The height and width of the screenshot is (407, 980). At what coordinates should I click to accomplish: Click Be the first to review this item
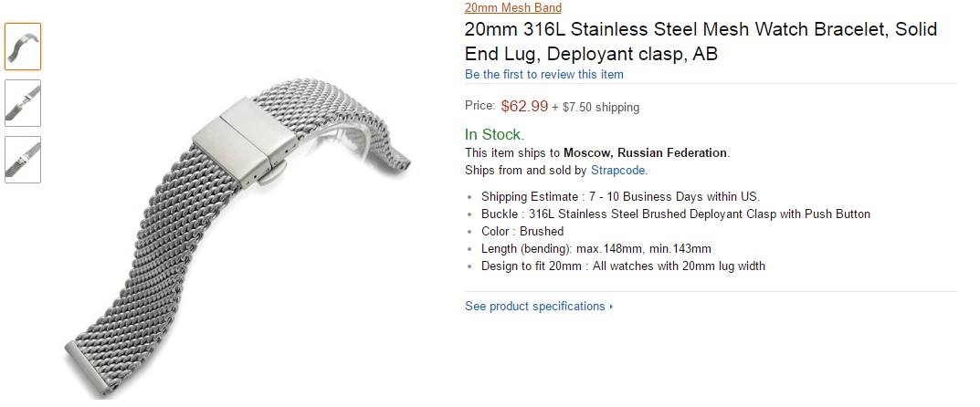(x=543, y=74)
